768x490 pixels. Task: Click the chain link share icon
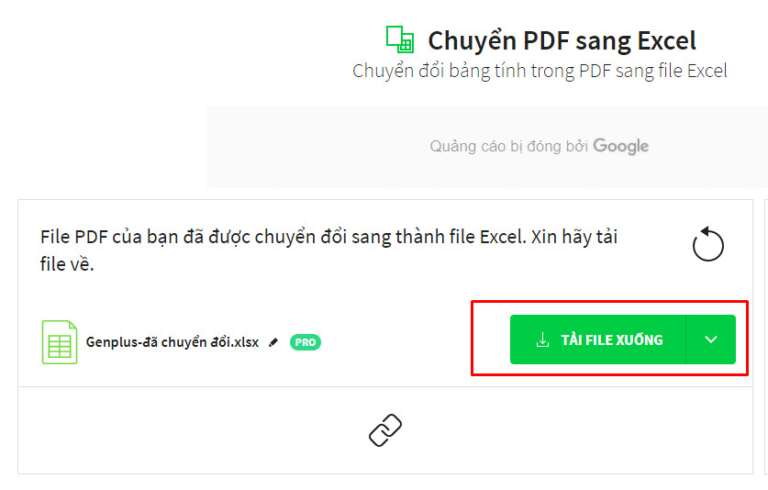(385, 430)
